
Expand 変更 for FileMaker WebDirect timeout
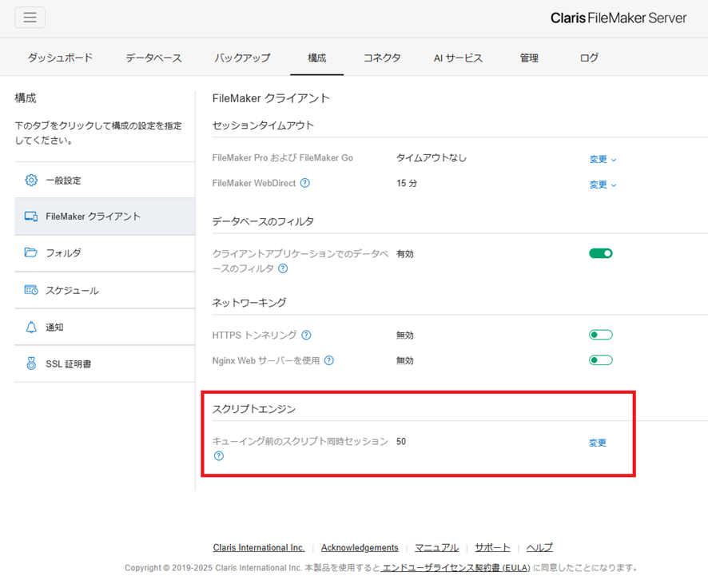coord(603,185)
